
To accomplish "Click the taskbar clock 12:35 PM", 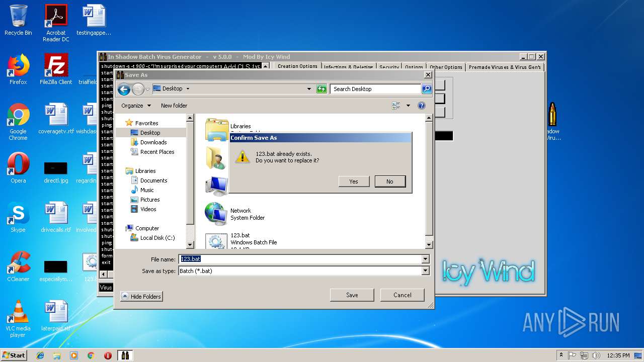I will point(618,355).
